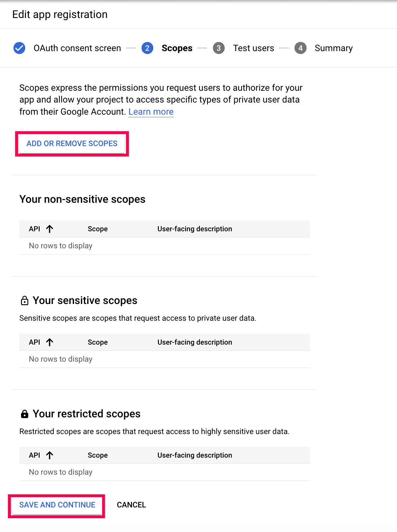397x532 pixels.
Task: Click the step 3 Test users circle
Action: 218,48
